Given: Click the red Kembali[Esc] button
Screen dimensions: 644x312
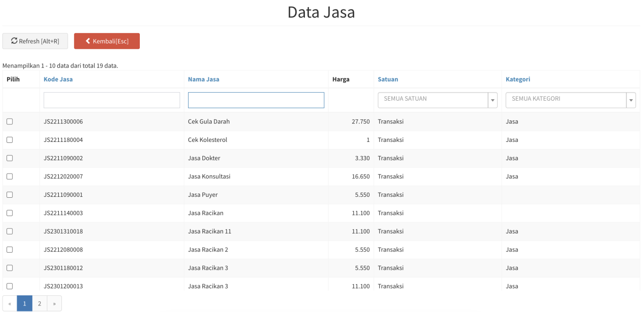Looking at the screenshot, I should click(107, 41).
